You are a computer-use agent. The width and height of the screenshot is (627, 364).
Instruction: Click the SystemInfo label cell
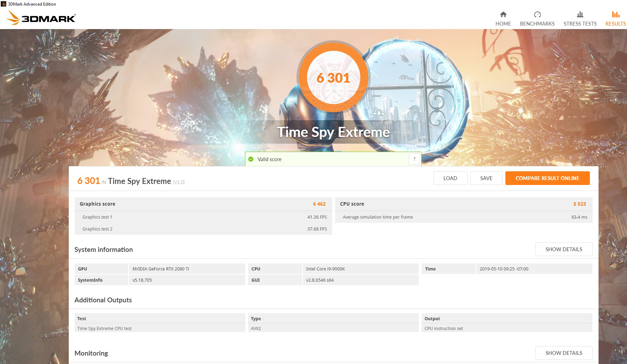[x=101, y=280]
